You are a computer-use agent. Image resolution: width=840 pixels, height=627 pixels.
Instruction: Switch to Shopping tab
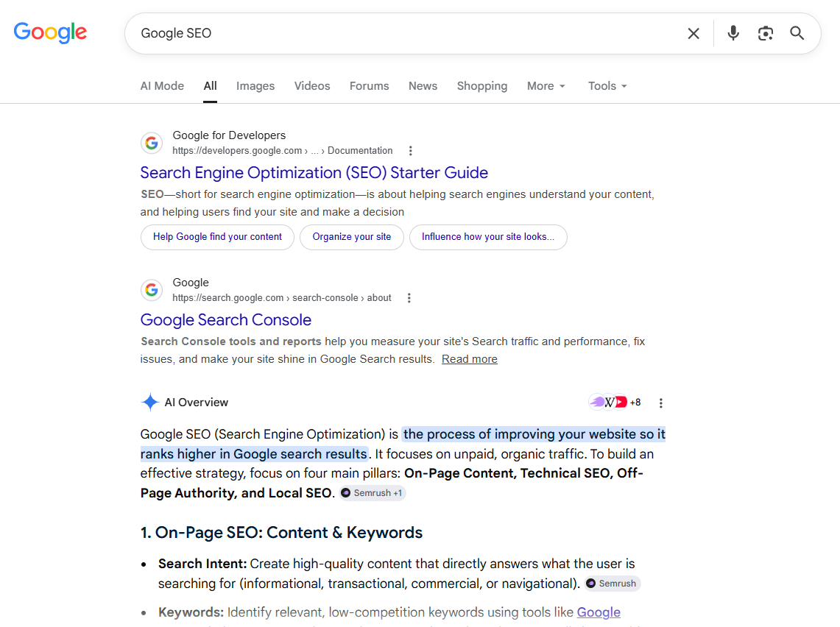[x=481, y=86]
